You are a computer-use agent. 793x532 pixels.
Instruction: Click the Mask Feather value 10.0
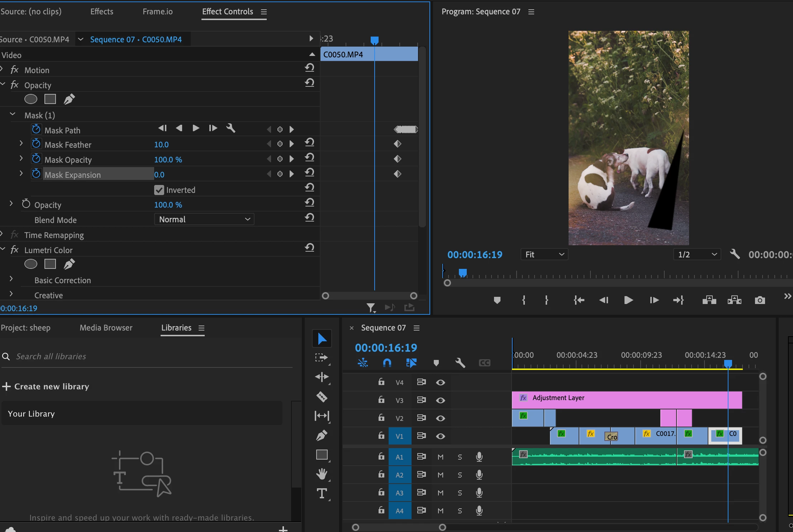tap(161, 144)
